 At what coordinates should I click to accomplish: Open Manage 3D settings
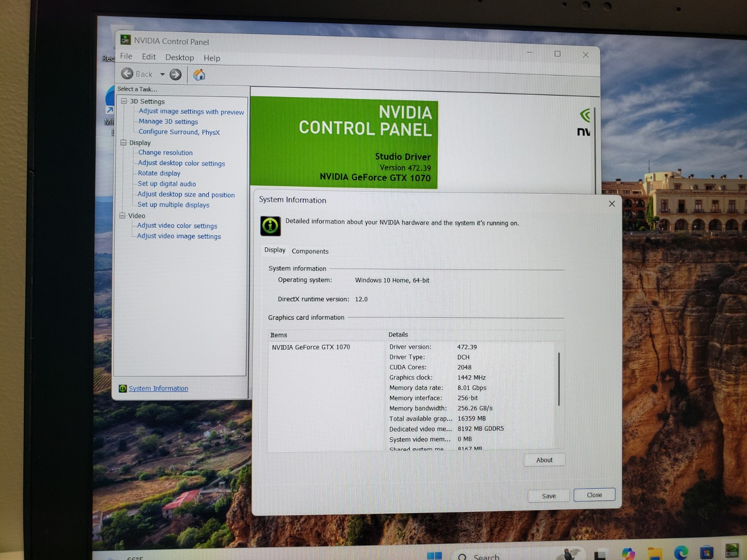click(169, 121)
